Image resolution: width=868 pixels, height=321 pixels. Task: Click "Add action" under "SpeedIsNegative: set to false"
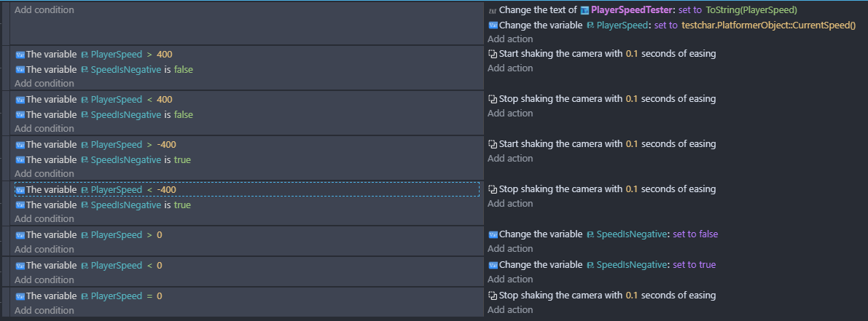510,249
